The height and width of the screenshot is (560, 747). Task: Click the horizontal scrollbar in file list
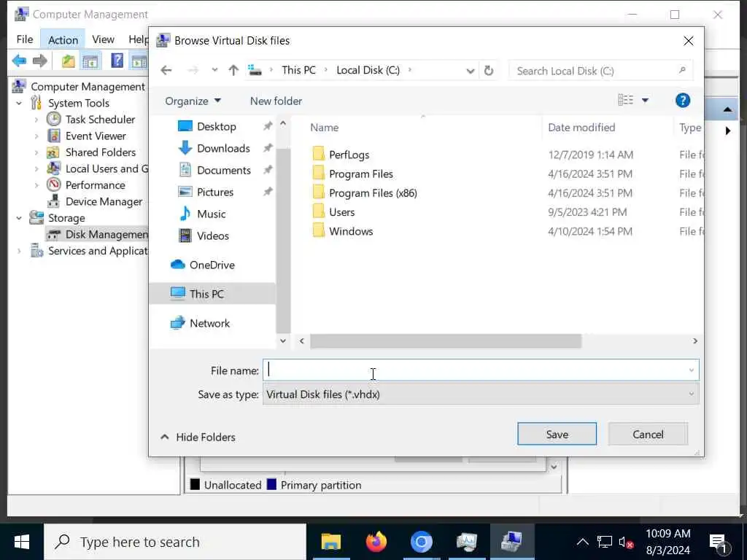click(x=446, y=341)
